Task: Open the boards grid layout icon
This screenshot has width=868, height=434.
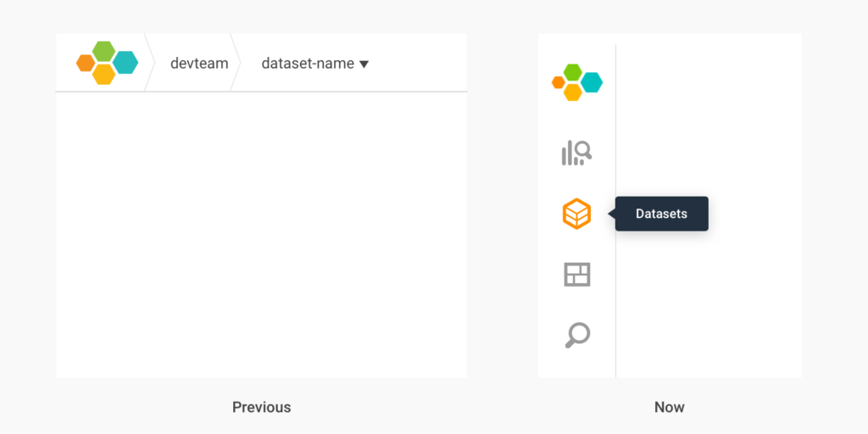Action: pyautogui.click(x=576, y=274)
